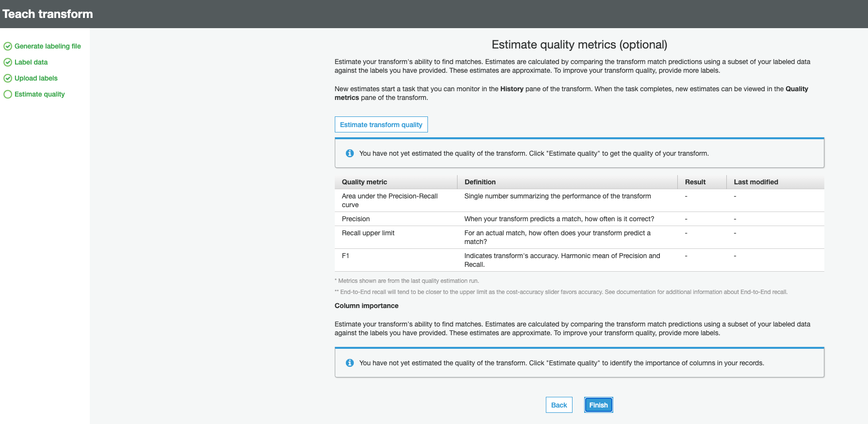Viewport: 868px width, 424px height.
Task: Select the Recall upper limit row
Action: (x=368, y=233)
